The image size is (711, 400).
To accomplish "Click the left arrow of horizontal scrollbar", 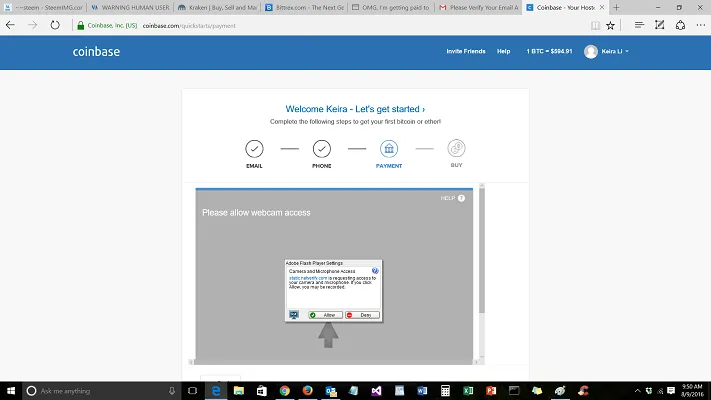I will pos(191,362).
